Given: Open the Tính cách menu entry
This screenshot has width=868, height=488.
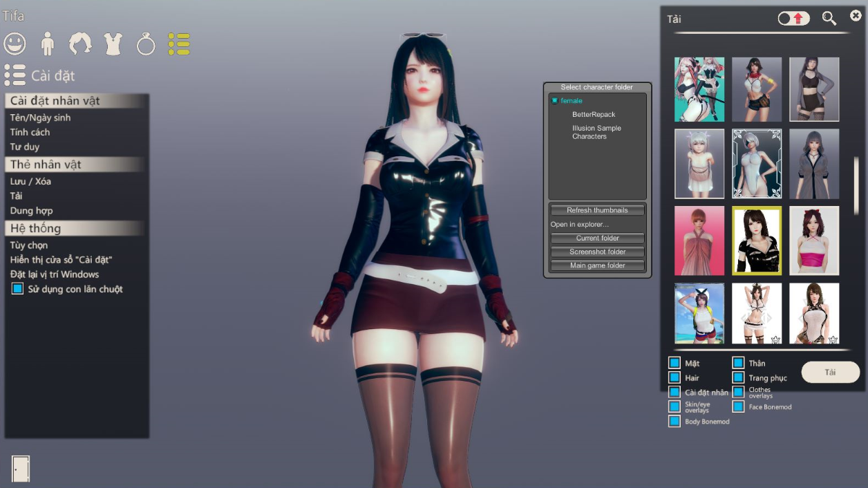Looking at the screenshot, I should tap(30, 132).
